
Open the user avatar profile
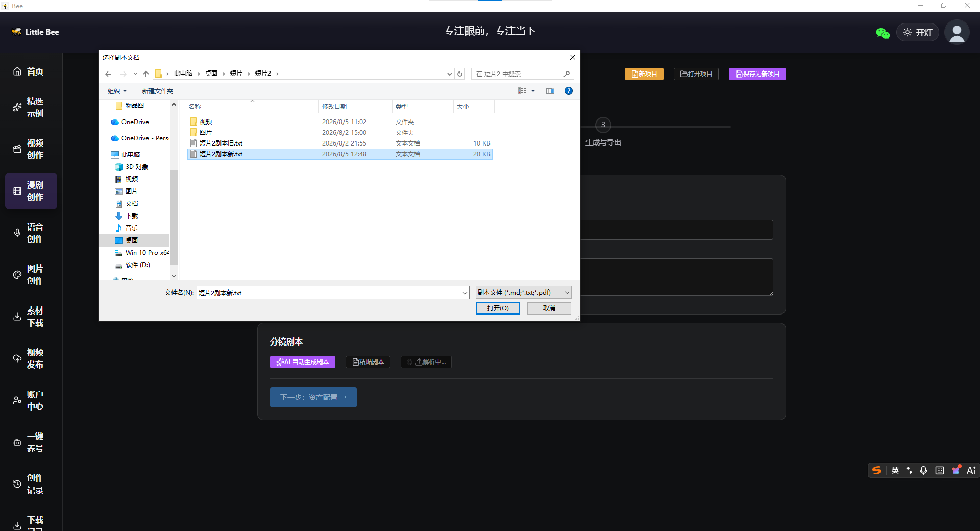957,32
